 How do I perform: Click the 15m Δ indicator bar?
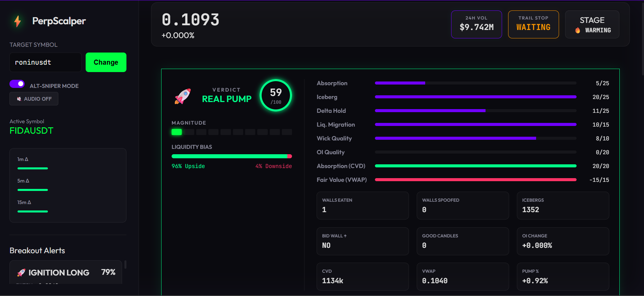click(33, 211)
